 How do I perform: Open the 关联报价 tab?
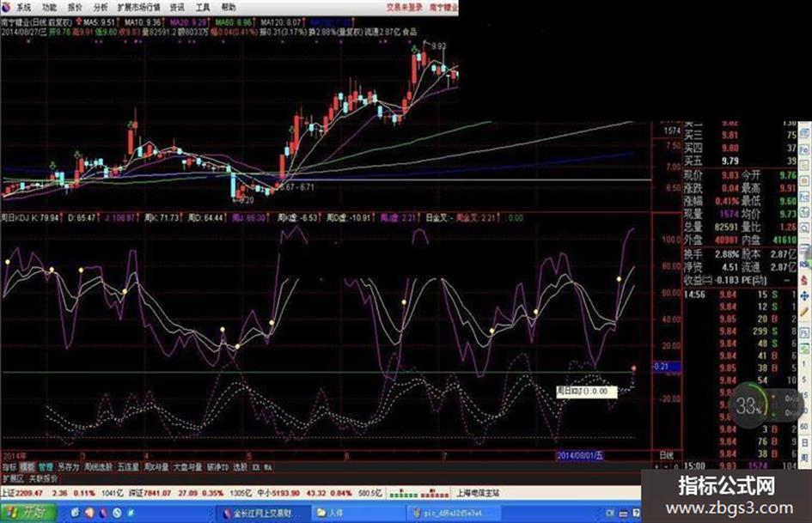point(44,478)
